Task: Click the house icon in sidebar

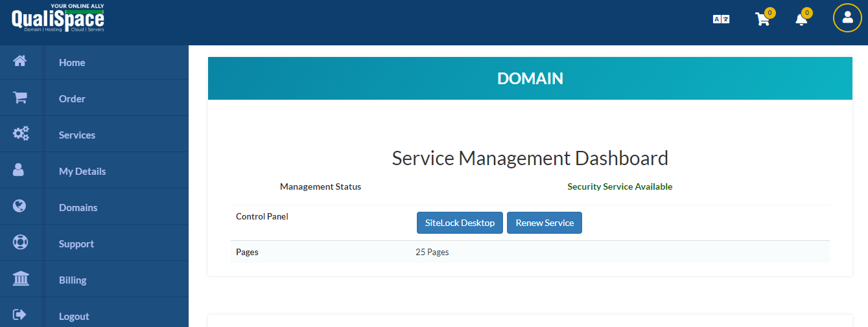Action: (20, 62)
